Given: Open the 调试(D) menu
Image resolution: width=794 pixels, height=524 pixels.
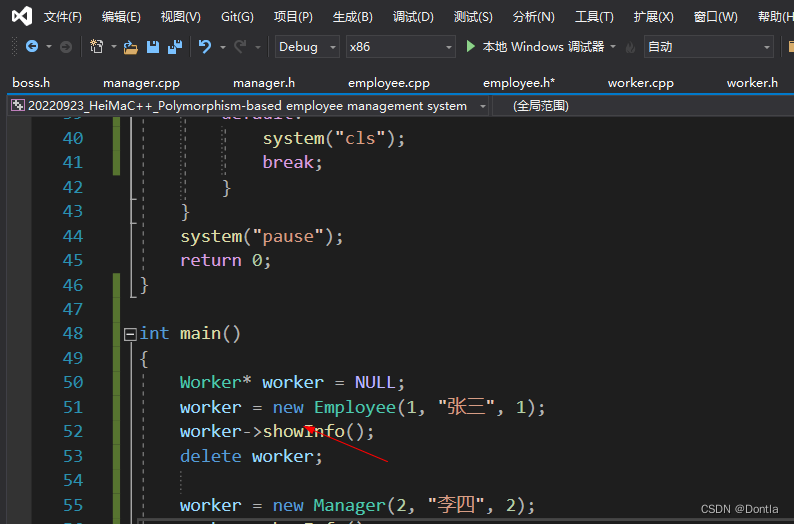Looking at the screenshot, I should click(x=413, y=17).
